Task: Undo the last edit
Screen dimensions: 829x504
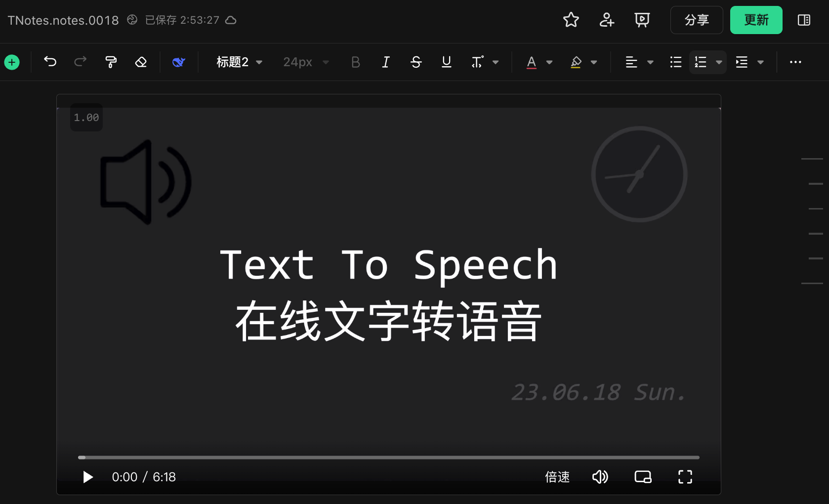Action: click(49, 62)
